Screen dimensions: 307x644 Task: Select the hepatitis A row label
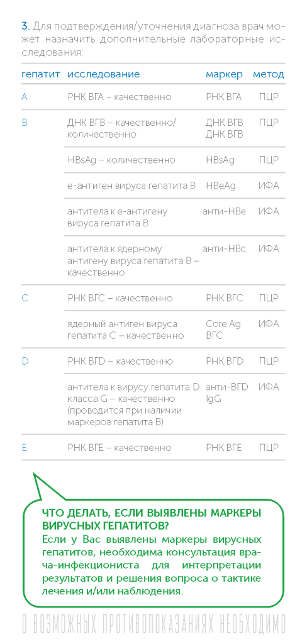25,97
